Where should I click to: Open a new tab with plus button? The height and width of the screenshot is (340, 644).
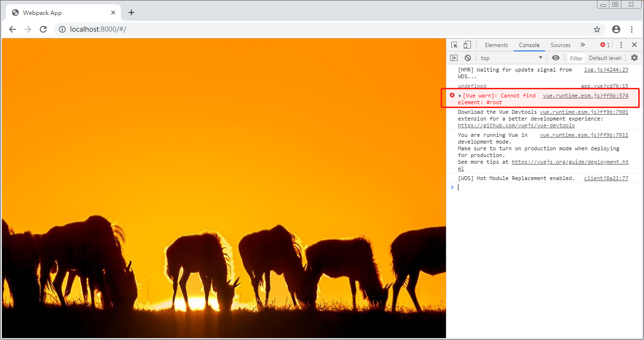(131, 12)
